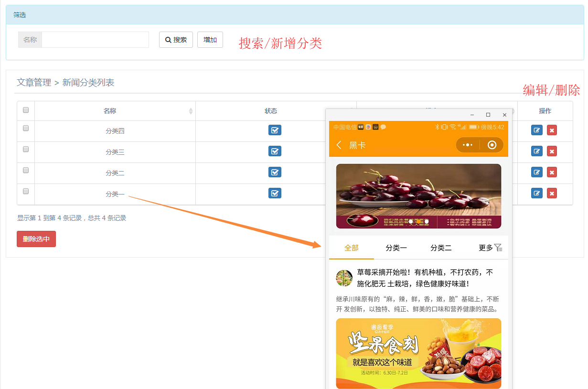Image resolution: width=588 pixels, height=389 pixels.
Task: Click the red 删除选中 button
Action: pos(36,239)
